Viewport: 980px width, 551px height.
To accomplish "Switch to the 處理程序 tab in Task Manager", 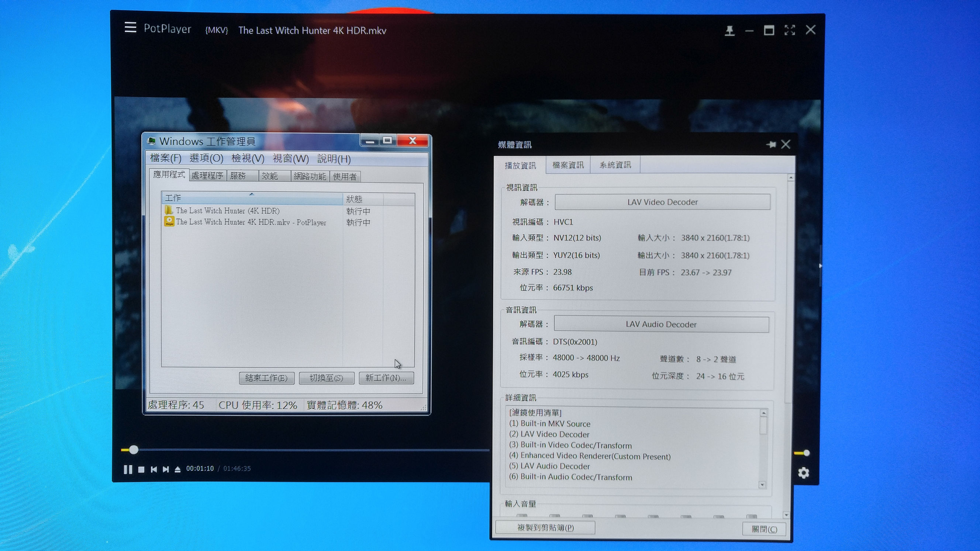I will [207, 176].
